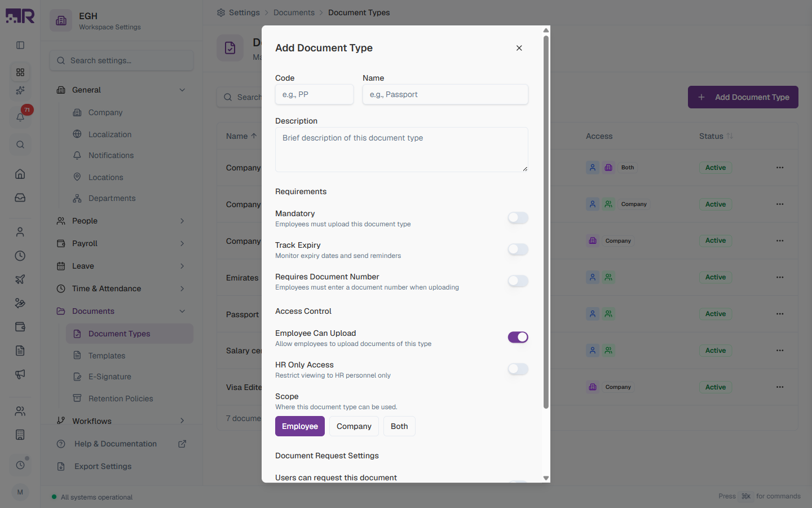This screenshot has width=812, height=508.
Task: Click the team people icon in left rail
Action: tap(20, 411)
